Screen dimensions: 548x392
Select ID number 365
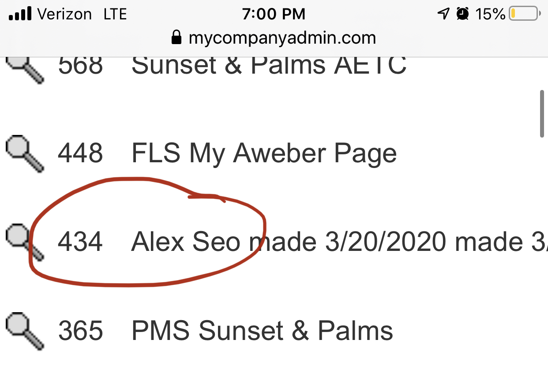point(80,331)
